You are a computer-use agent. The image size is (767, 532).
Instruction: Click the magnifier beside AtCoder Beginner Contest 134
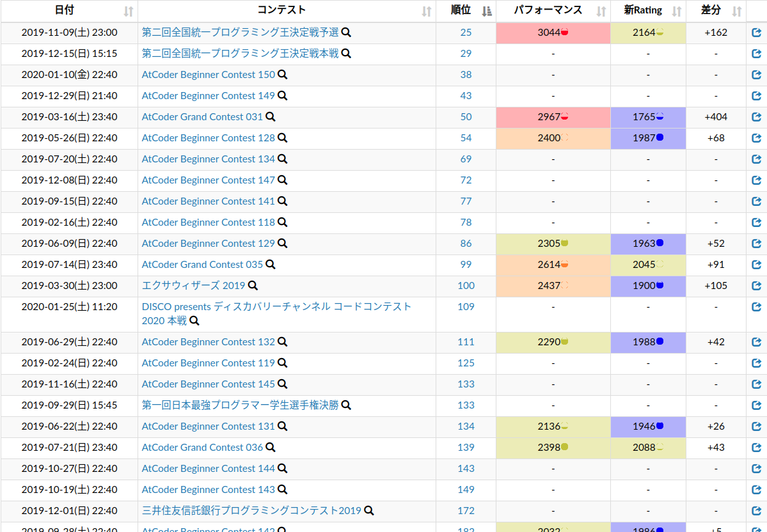(283, 159)
